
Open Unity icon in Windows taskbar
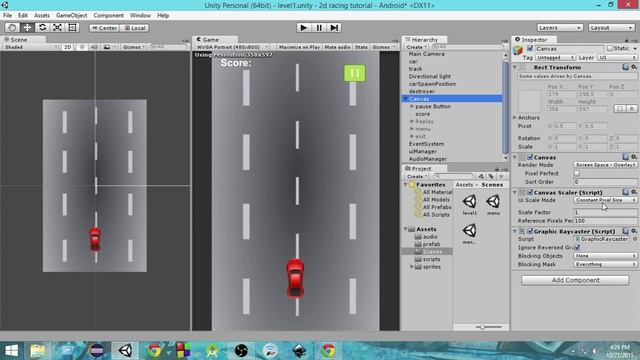coord(125,351)
